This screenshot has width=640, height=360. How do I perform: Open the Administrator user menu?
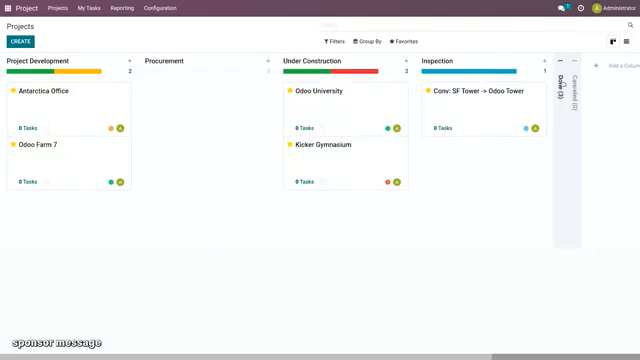[x=614, y=8]
